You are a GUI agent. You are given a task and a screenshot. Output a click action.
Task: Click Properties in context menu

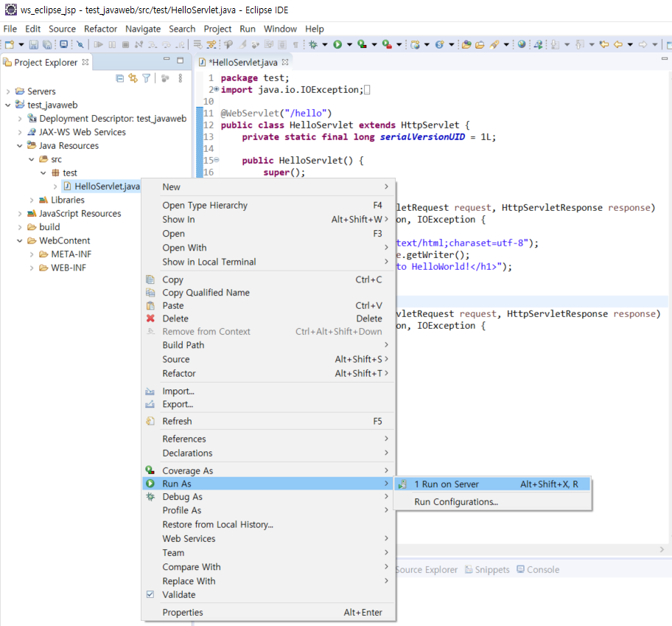[x=268, y=612]
